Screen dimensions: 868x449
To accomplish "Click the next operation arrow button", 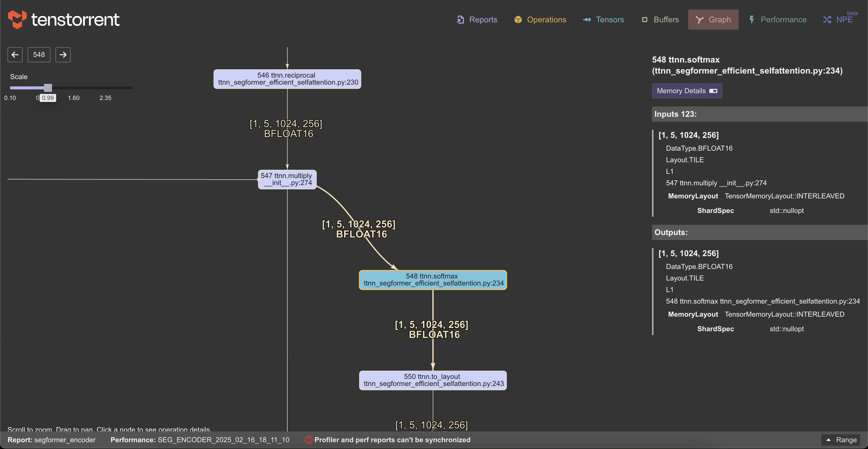I will coord(63,54).
